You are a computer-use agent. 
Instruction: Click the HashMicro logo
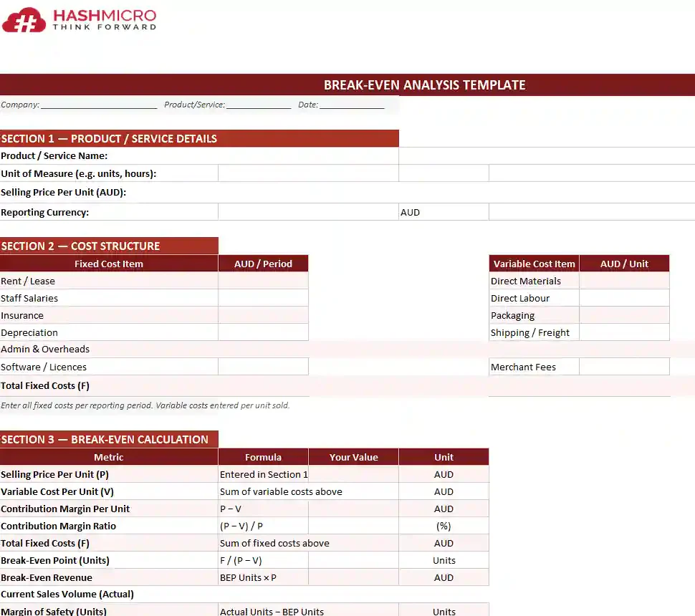79,20
